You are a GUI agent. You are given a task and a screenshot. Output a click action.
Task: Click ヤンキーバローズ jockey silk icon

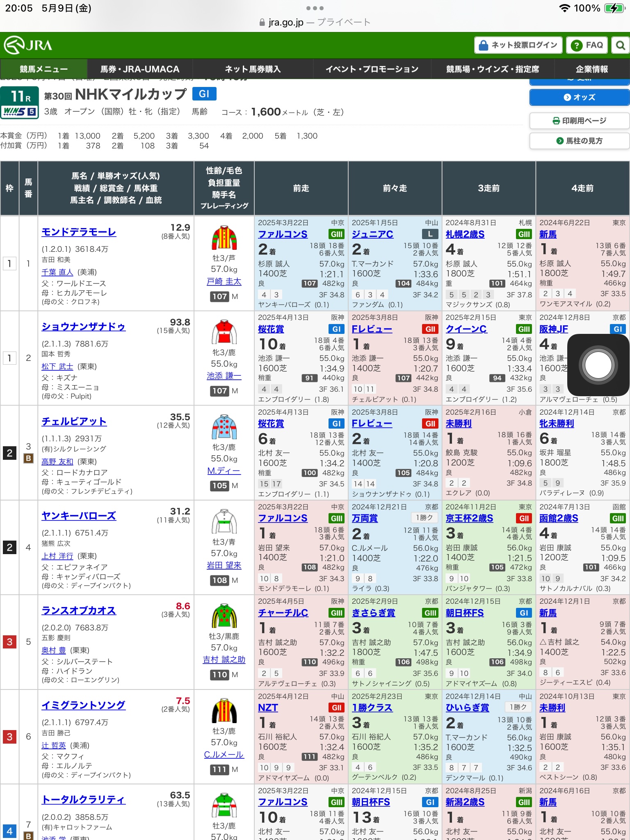click(x=224, y=521)
